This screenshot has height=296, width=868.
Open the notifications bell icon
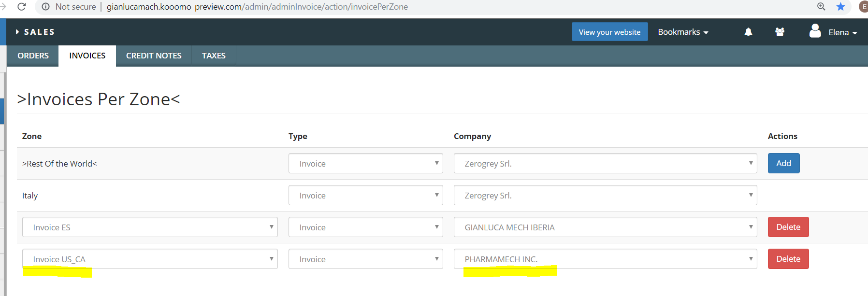[x=748, y=32]
